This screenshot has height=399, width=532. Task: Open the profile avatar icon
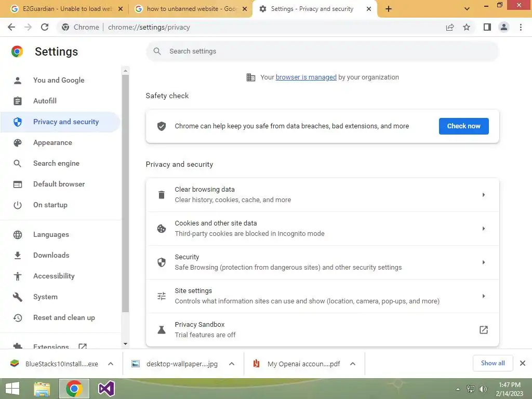coord(504,27)
